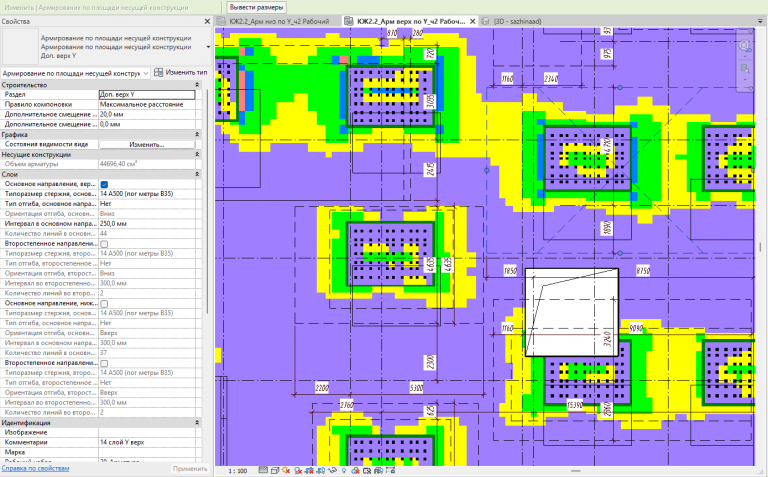Open the Visual Style cube icon

coord(275,471)
